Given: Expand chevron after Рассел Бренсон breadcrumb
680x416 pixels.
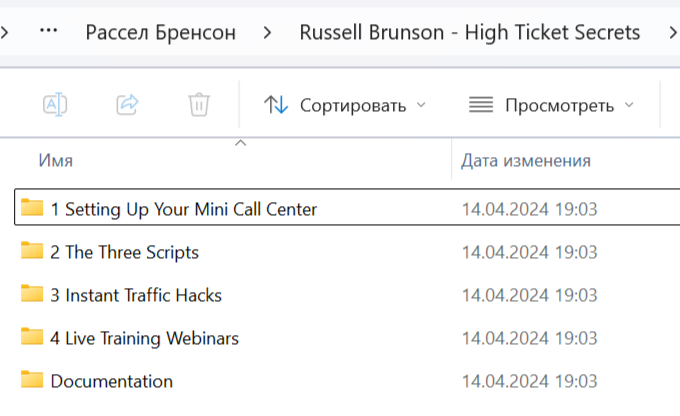Looking at the screenshot, I should click(268, 33).
